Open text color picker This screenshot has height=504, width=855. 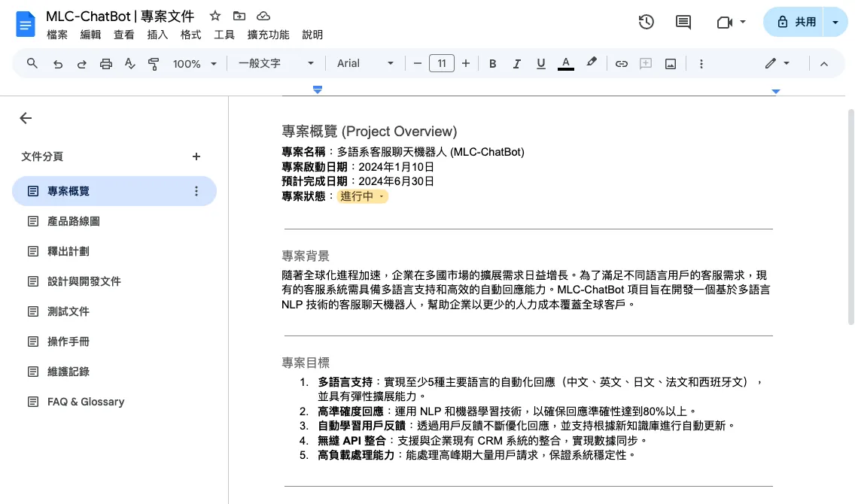[566, 64]
